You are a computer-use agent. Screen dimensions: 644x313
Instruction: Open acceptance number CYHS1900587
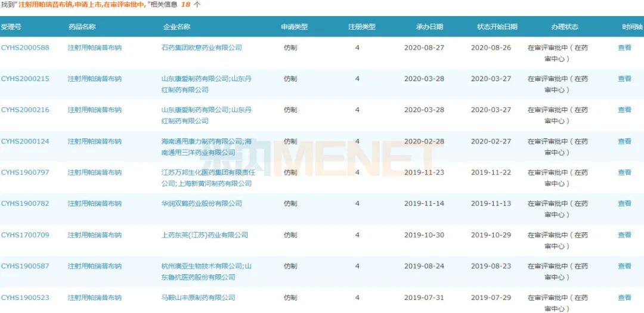25,266
